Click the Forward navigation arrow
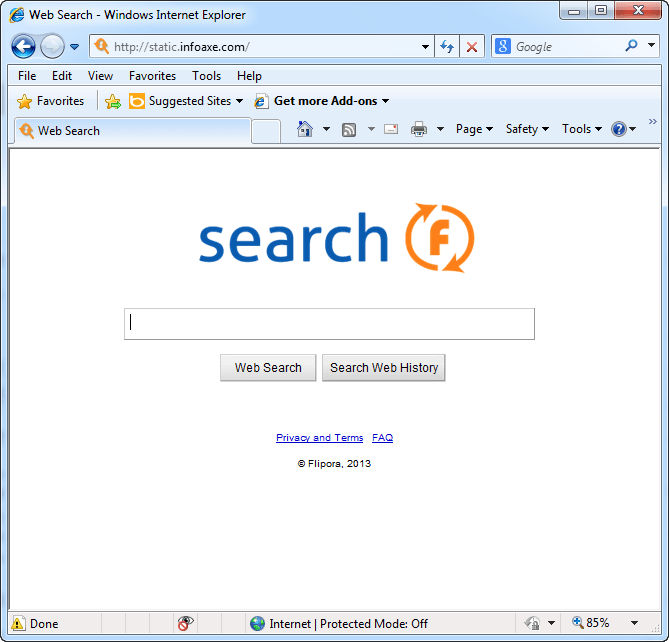Screen dimensions: 669x642 pos(52,46)
